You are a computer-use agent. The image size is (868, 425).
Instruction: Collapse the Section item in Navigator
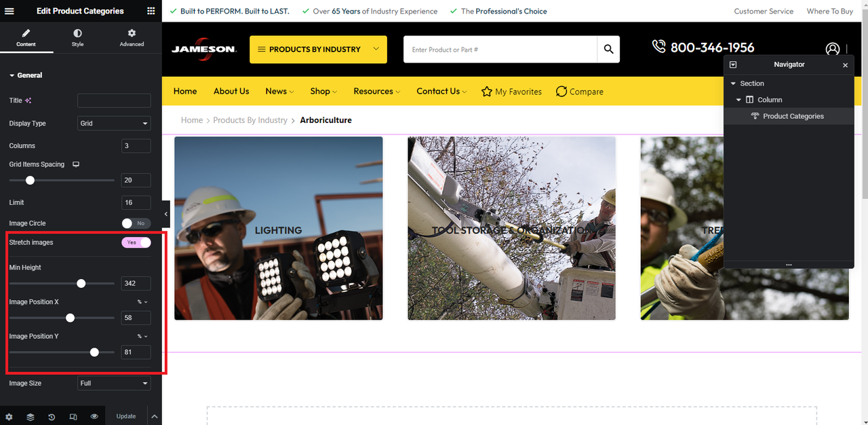[733, 84]
